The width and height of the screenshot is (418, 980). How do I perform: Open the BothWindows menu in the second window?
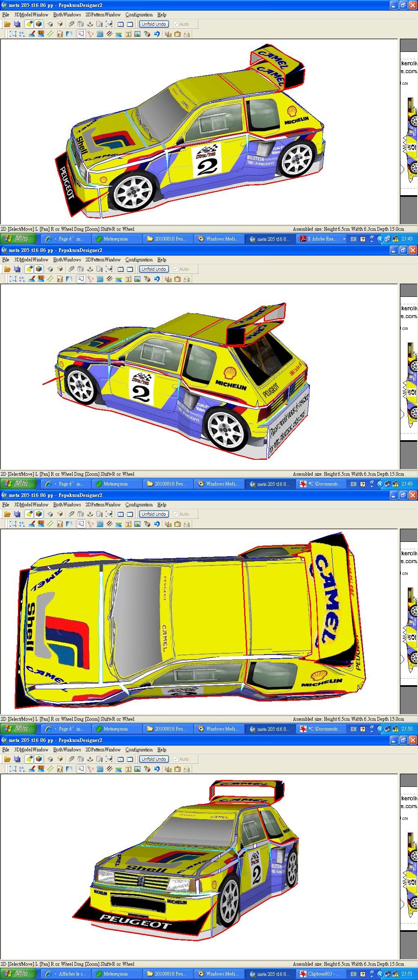pyautogui.click(x=67, y=260)
